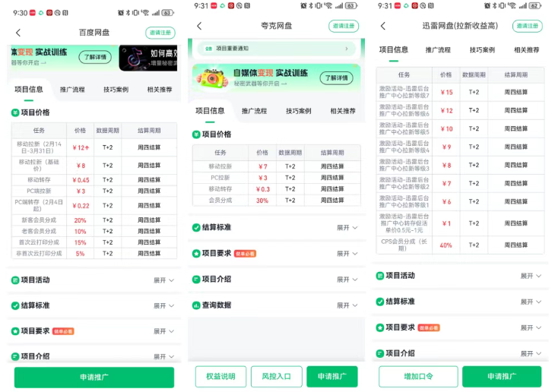Go back from 夸克网盘 screen

tap(200, 26)
